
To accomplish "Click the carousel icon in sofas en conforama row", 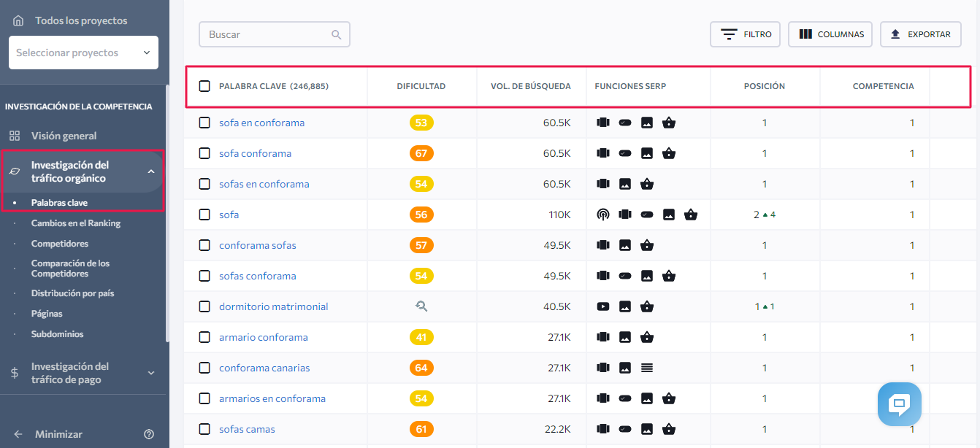I will (602, 184).
